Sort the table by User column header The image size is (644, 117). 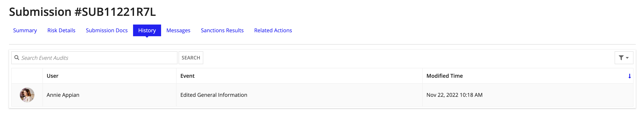(52, 76)
